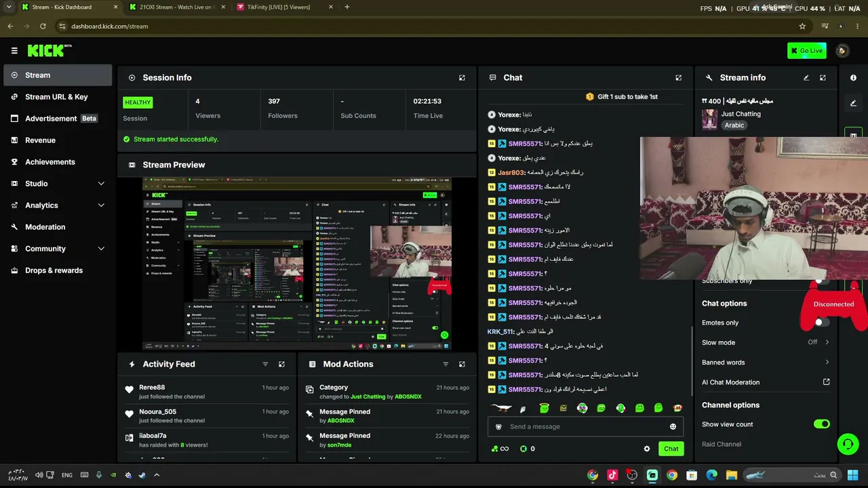Click the chat identity shield icon

[498, 427]
